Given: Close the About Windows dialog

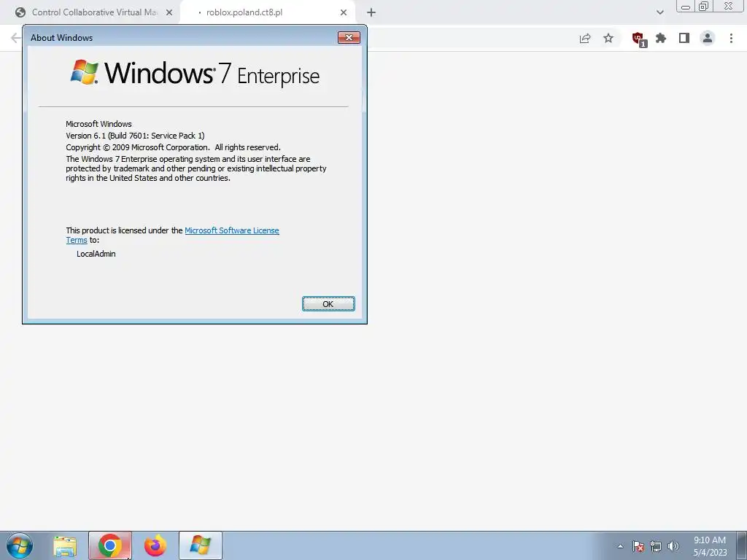Looking at the screenshot, I should click(349, 38).
